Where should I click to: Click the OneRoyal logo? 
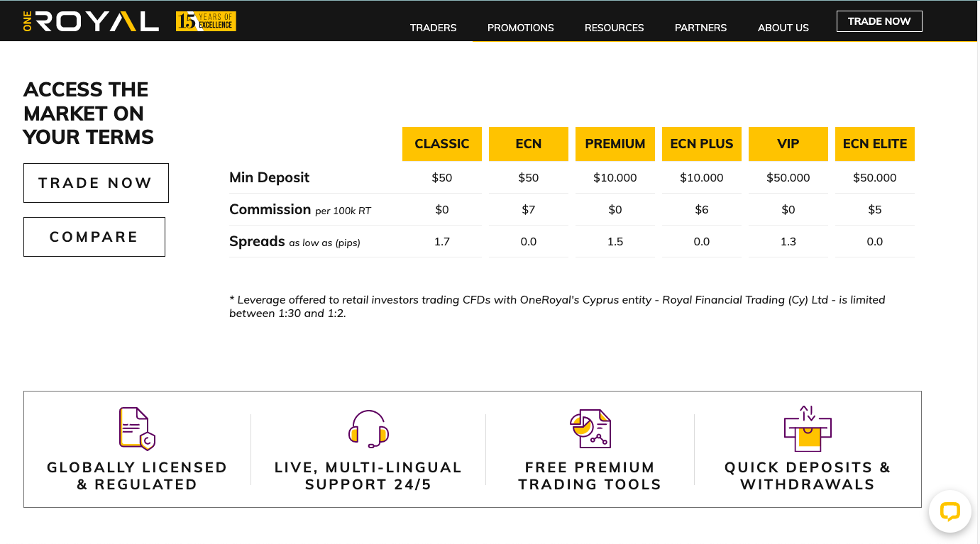91,21
